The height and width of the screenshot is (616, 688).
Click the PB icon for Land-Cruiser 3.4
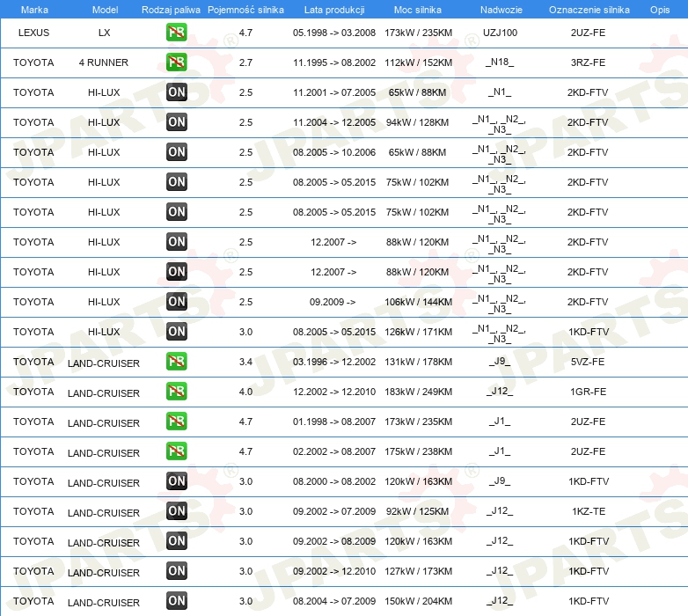click(x=177, y=362)
